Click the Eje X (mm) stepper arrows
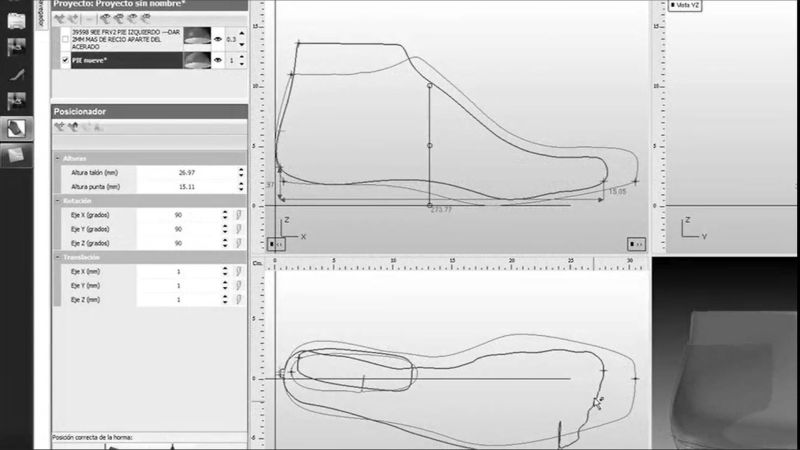800x450 pixels. coord(225,271)
